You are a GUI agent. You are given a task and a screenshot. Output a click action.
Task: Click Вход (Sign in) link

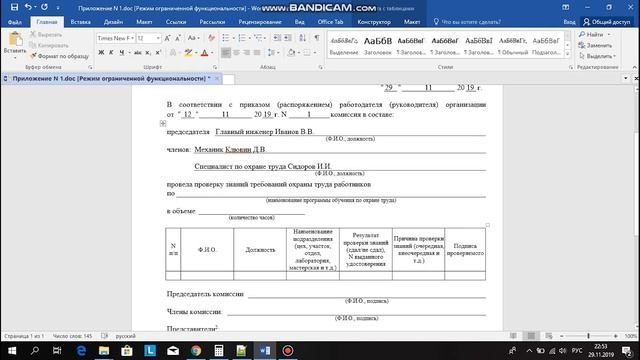coord(569,22)
